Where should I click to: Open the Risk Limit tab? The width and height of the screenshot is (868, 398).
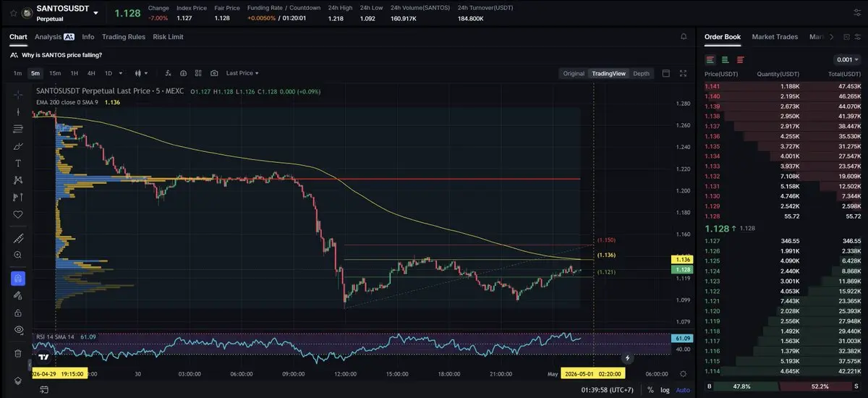pos(169,36)
